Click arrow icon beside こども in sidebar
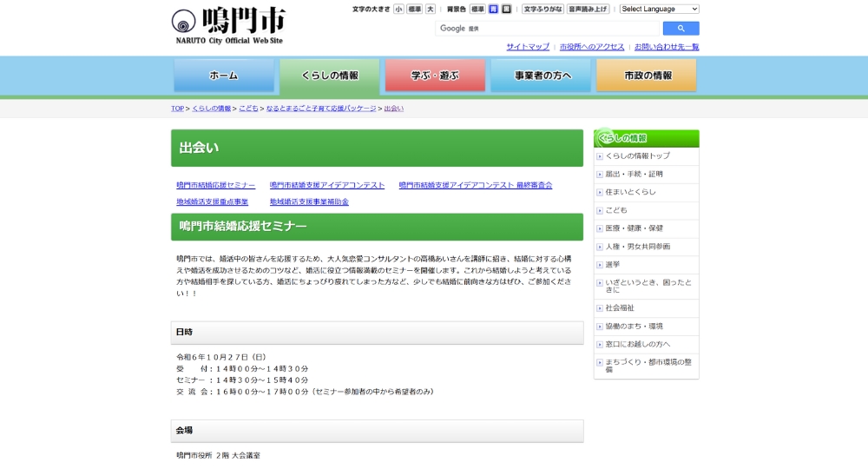The height and width of the screenshot is (469, 868). click(x=600, y=210)
